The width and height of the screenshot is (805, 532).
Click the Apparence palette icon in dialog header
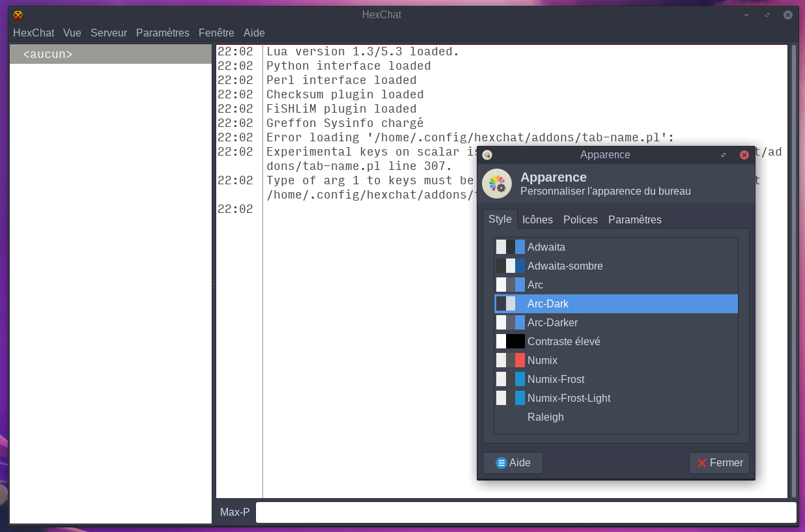click(497, 184)
